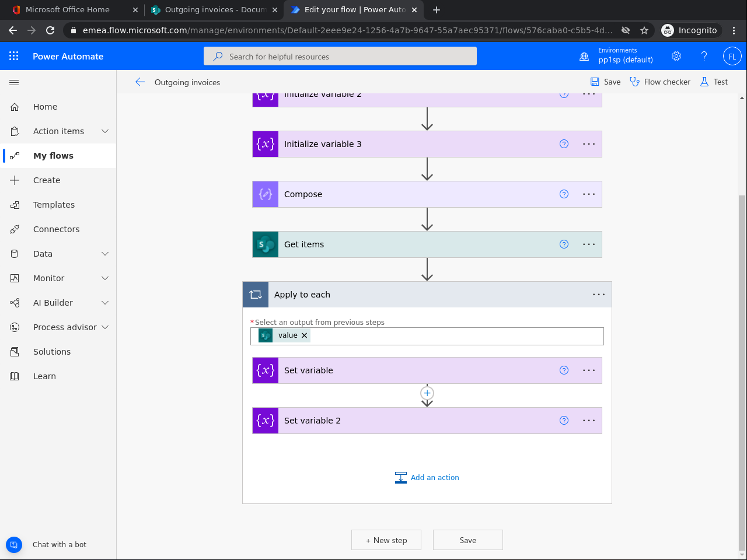Viewport: 747px width, 560px height.
Task: Open ellipsis menu on Initialize variable 3
Action: pyautogui.click(x=589, y=144)
